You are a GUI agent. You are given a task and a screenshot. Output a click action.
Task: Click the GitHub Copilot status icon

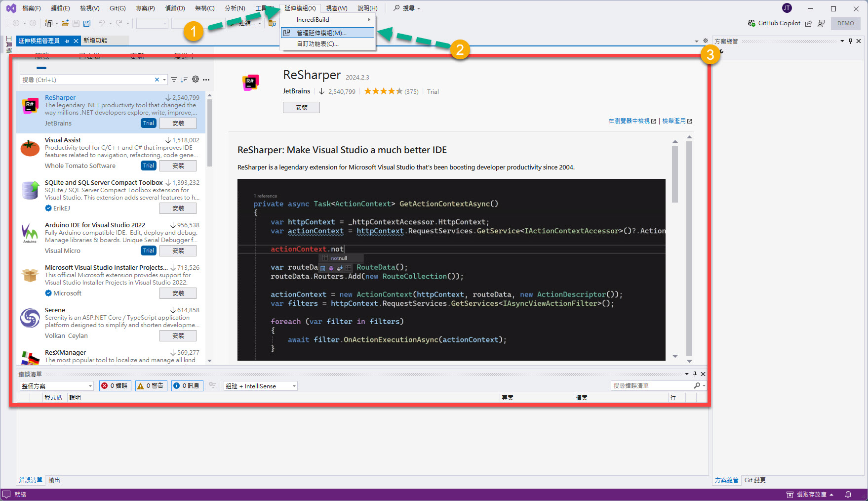click(x=751, y=23)
